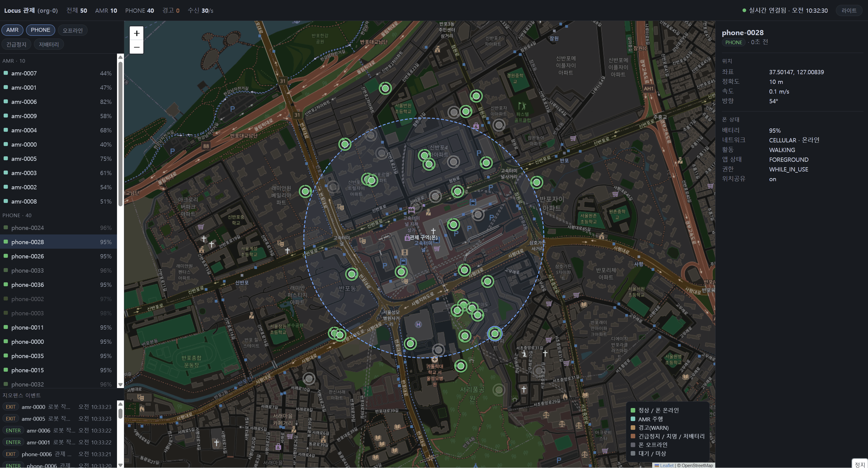Click the green marker south of 가톨릭대학교
Viewport: 868px width, 468px height.
click(461, 366)
